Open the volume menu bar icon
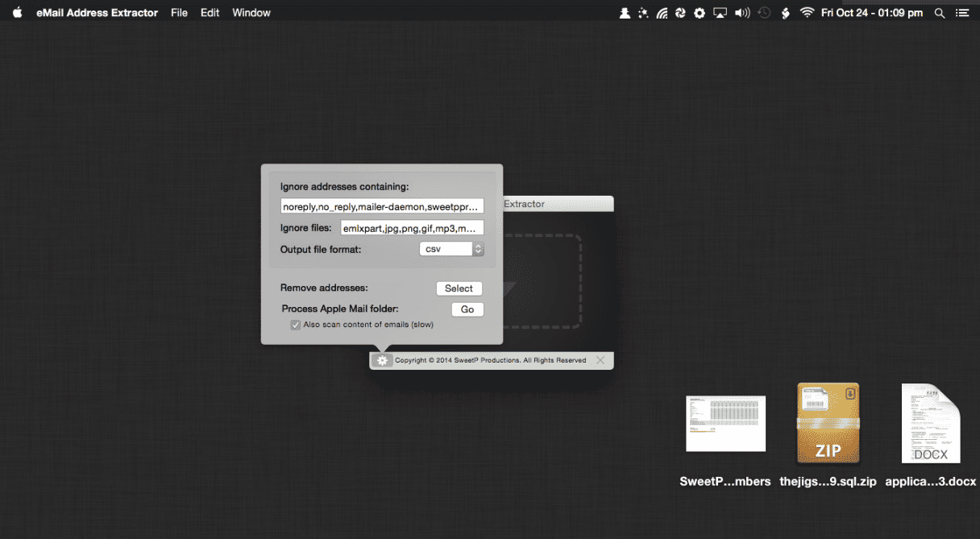The image size is (980, 539). [x=743, y=13]
